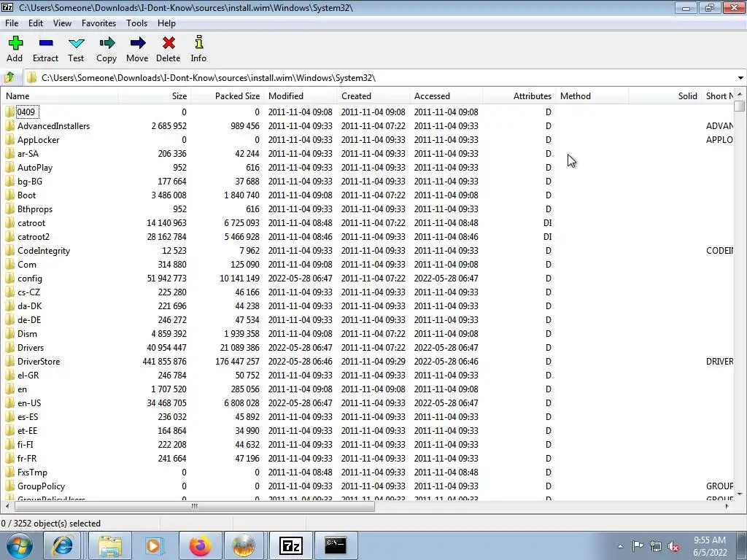Select the catroot2 folder name
747x560 pixels.
34,236
